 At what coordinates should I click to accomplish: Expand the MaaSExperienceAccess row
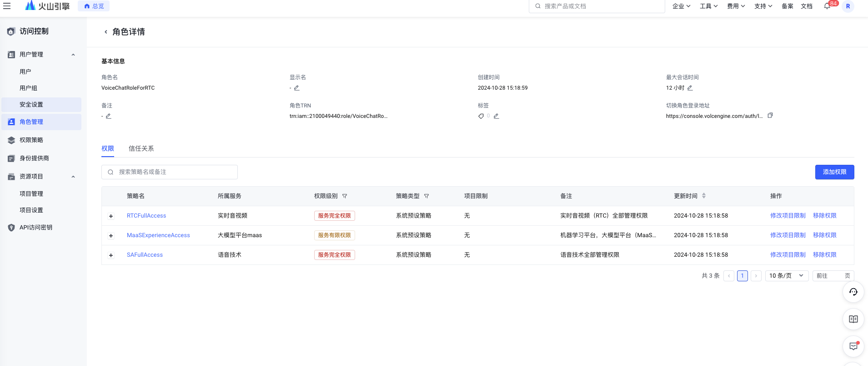[x=111, y=236]
